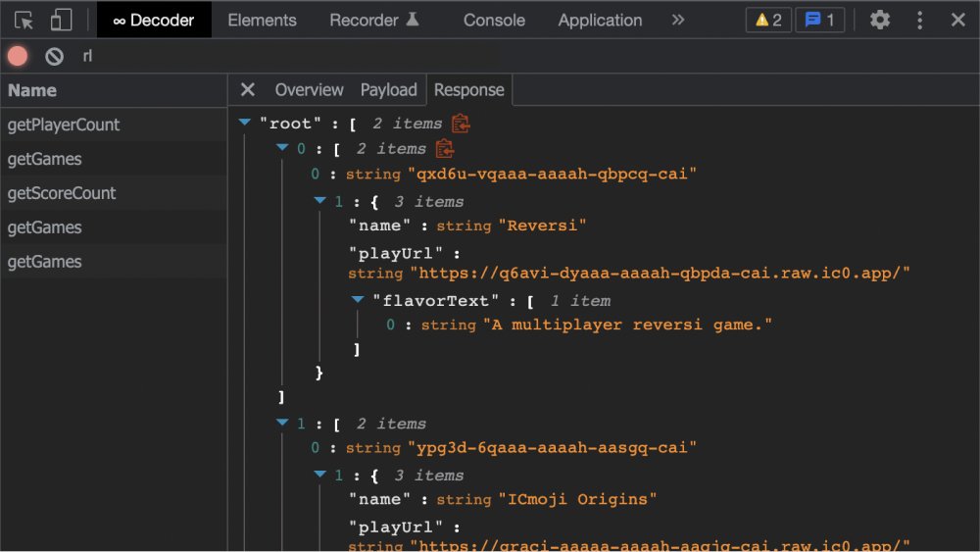Select the Overview tab
Screen dimensions: 980x552
309,90
